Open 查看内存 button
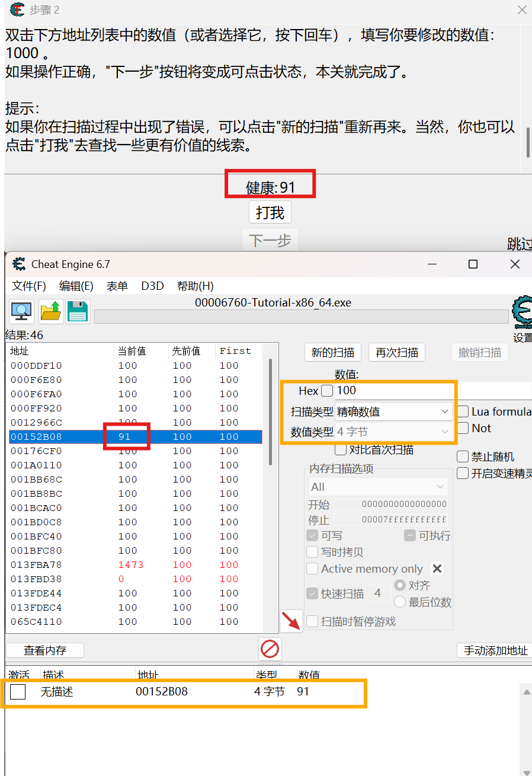Viewport: 532px width, 776px height. pyautogui.click(x=45, y=650)
